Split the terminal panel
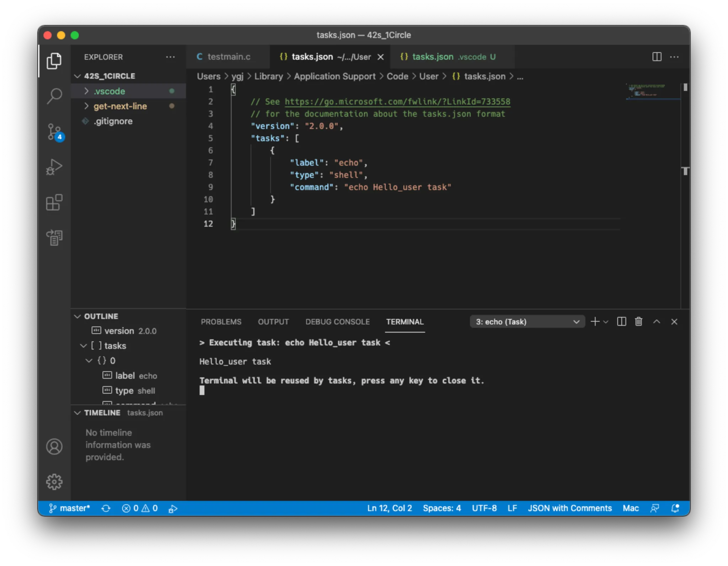Screen dimensions: 728x566 click(621, 322)
